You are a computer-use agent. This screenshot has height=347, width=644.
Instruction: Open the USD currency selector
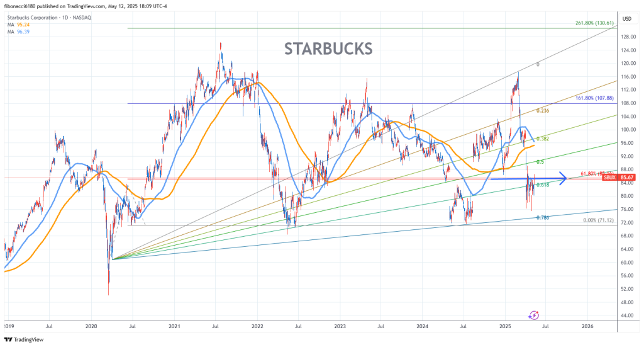[626, 19]
